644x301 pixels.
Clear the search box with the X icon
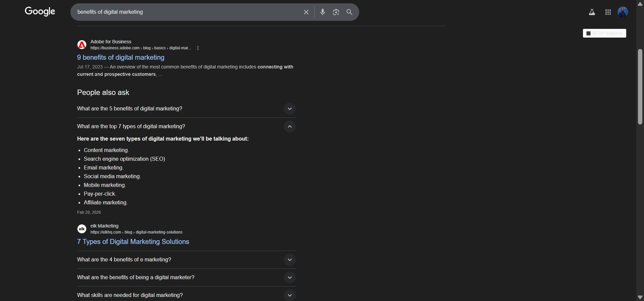click(x=306, y=12)
